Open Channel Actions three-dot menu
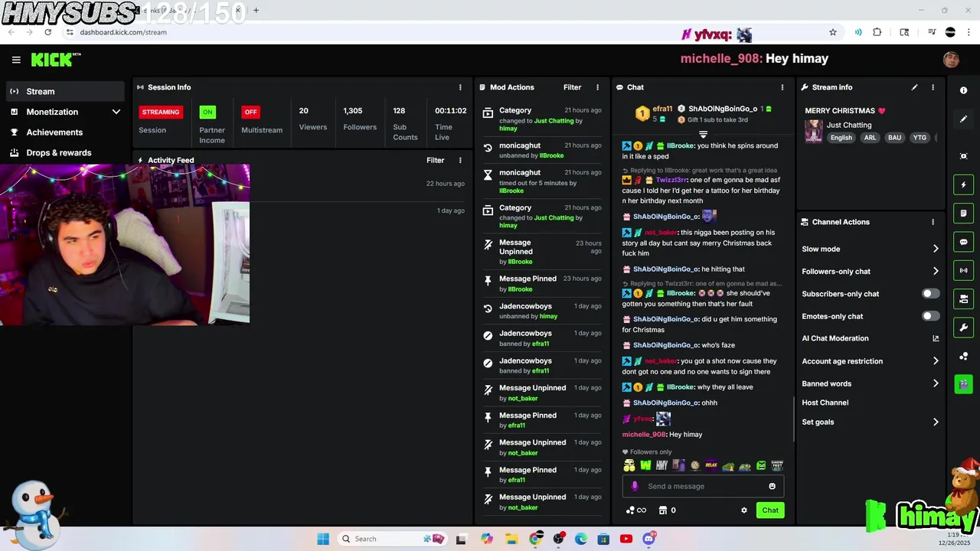The height and width of the screenshot is (551, 980). [x=933, y=222]
